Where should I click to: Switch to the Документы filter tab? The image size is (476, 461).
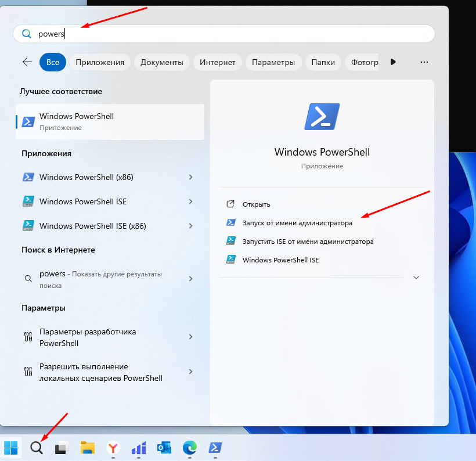point(162,62)
